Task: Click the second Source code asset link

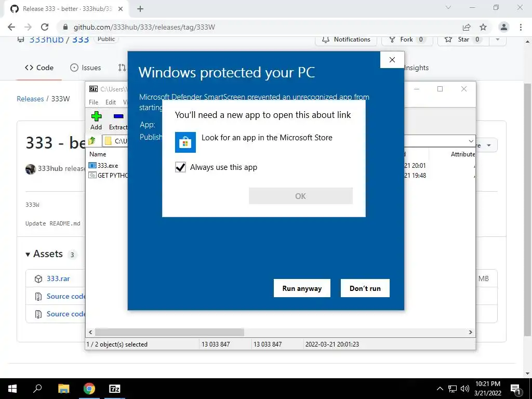Action: [x=65, y=314]
